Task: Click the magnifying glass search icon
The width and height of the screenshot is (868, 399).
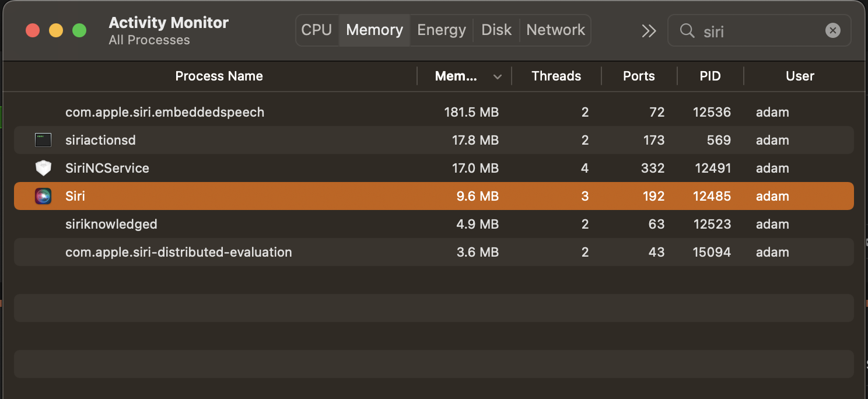Action: tap(687, 30)
